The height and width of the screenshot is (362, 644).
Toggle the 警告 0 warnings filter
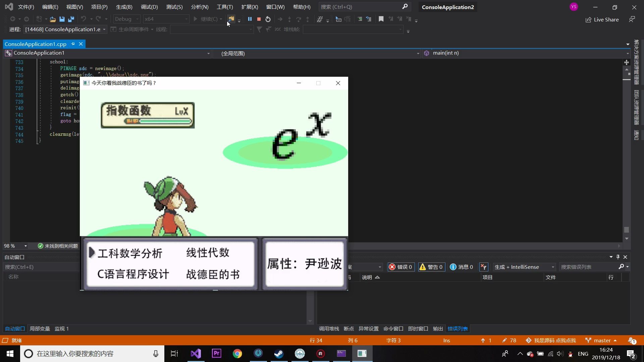[x=431, y=267]
